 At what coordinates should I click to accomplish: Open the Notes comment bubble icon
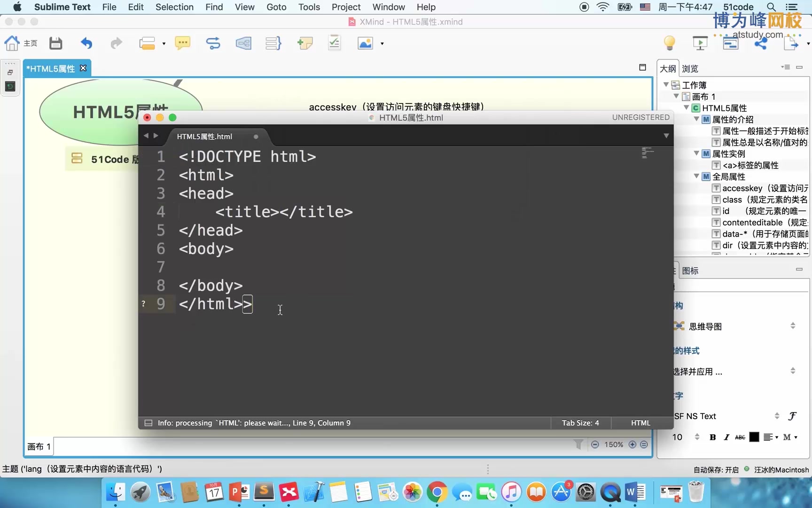click(x=183, y=43)
